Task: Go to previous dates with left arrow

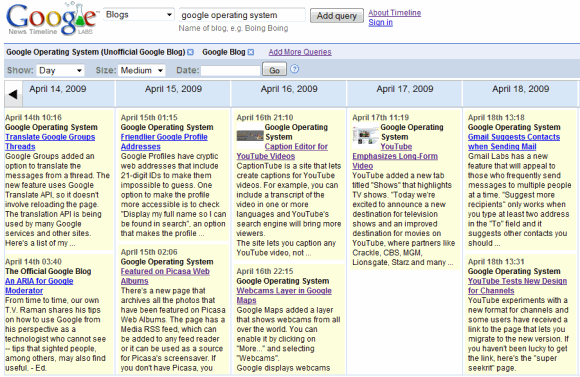Action: (13, 94)
